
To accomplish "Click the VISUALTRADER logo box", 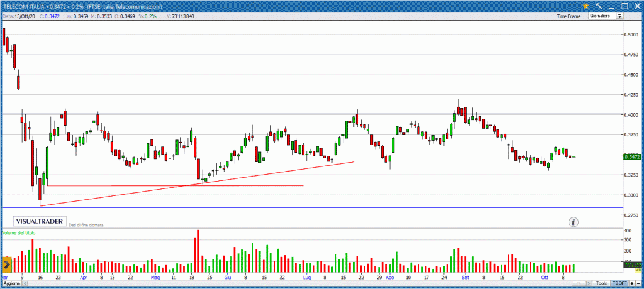I will [40, 221].
